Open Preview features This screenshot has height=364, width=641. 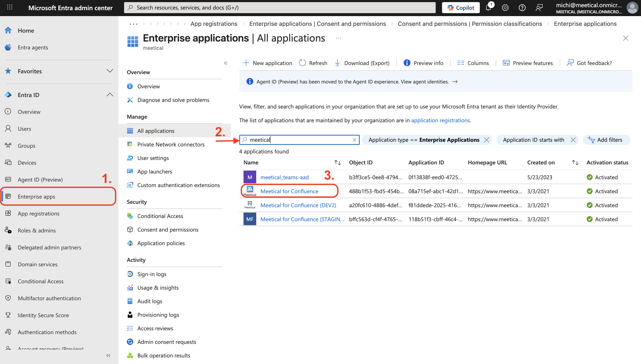tap(528, 63)
